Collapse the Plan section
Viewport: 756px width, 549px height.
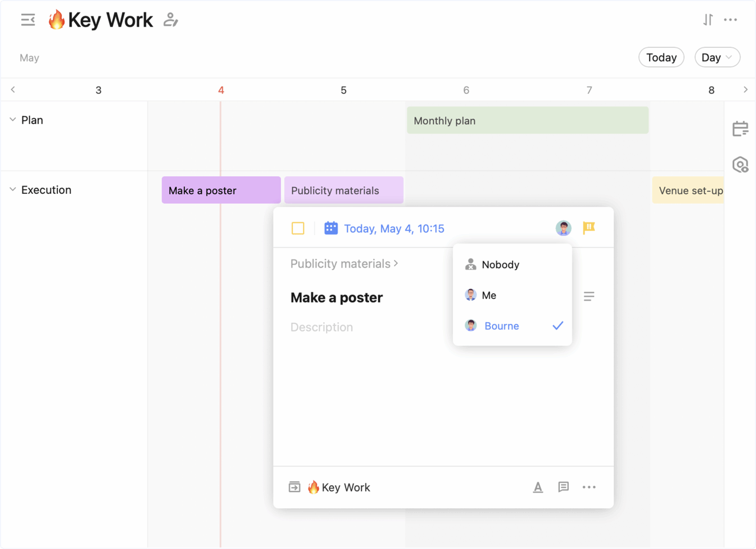12,119
